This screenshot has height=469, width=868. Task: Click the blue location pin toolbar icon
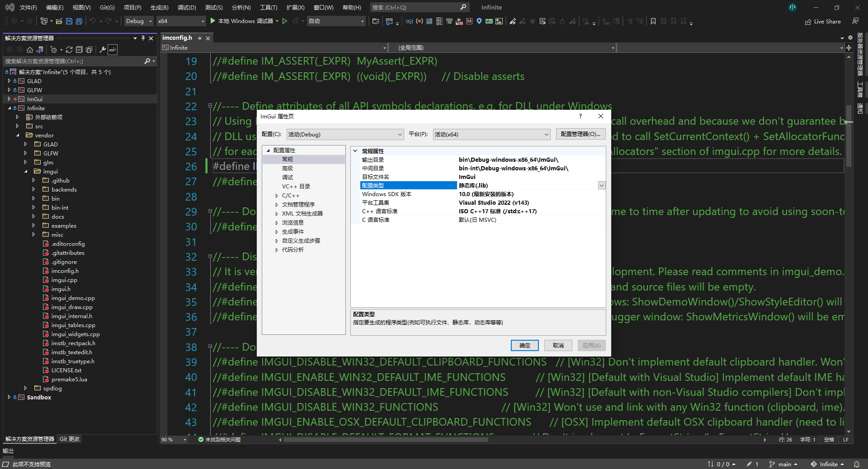tap(479, 21)
